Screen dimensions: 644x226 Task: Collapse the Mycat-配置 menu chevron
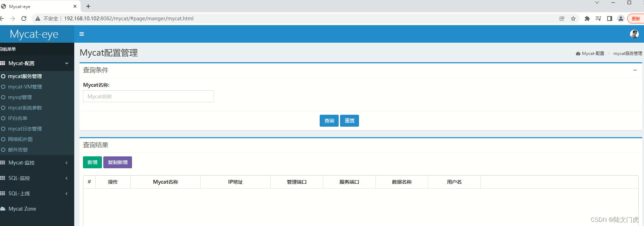[67, 63]
